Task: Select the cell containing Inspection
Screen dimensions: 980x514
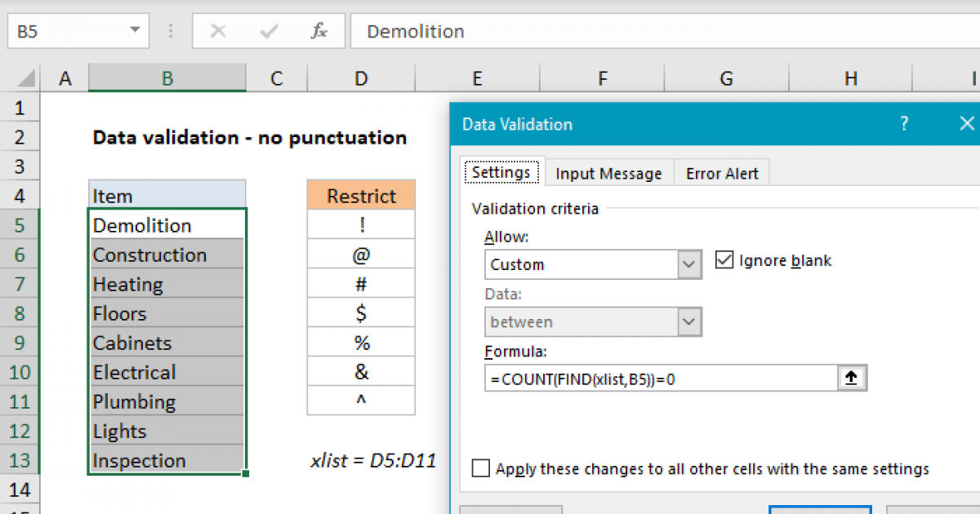Action: pos(167,459)
